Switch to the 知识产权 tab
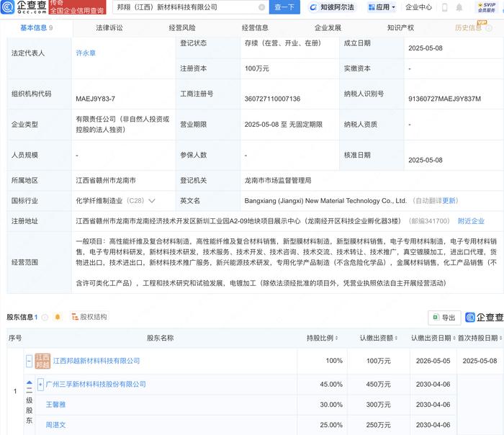The width and height of the screenshot is (504, 435). coord(400,28)
